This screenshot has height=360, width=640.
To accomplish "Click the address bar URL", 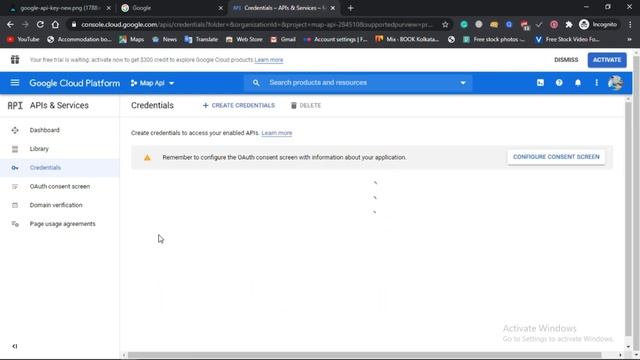I will (x=256, y=24).
